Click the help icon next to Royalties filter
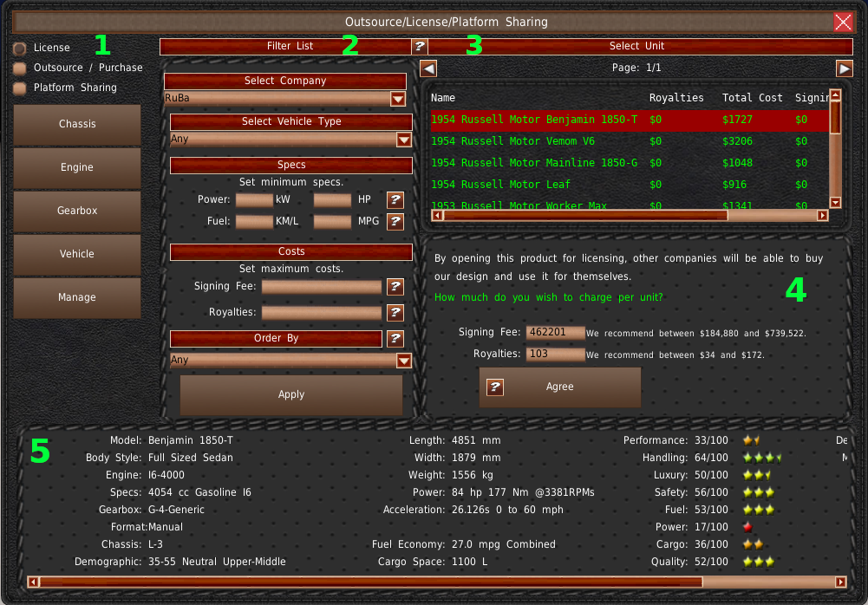 point(395,313)
